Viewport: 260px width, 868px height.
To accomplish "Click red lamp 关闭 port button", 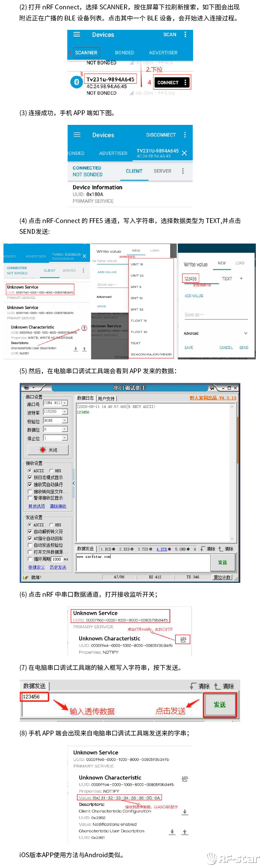I will (x=48, y=450).
